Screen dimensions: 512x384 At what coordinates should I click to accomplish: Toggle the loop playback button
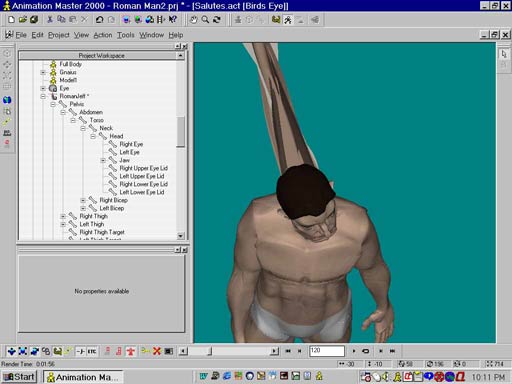click(366, 351)
